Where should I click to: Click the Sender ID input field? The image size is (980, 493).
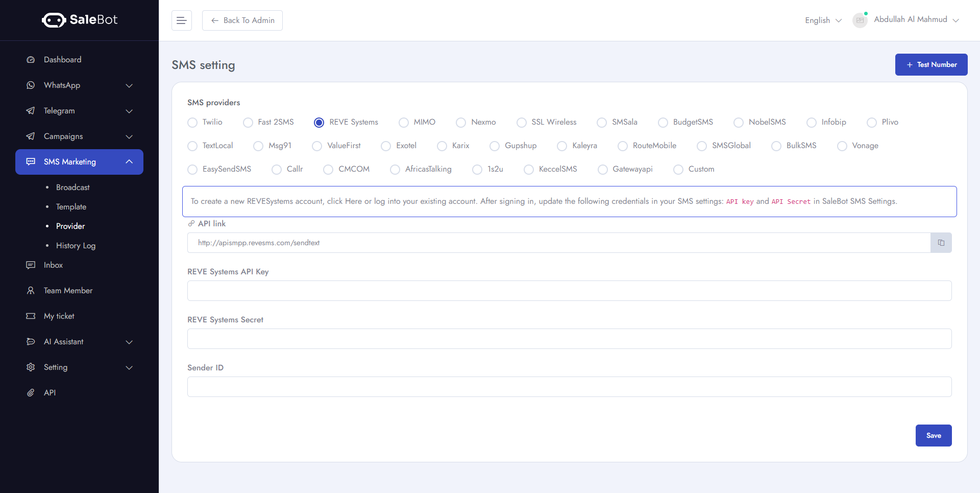tap(569, 387)
